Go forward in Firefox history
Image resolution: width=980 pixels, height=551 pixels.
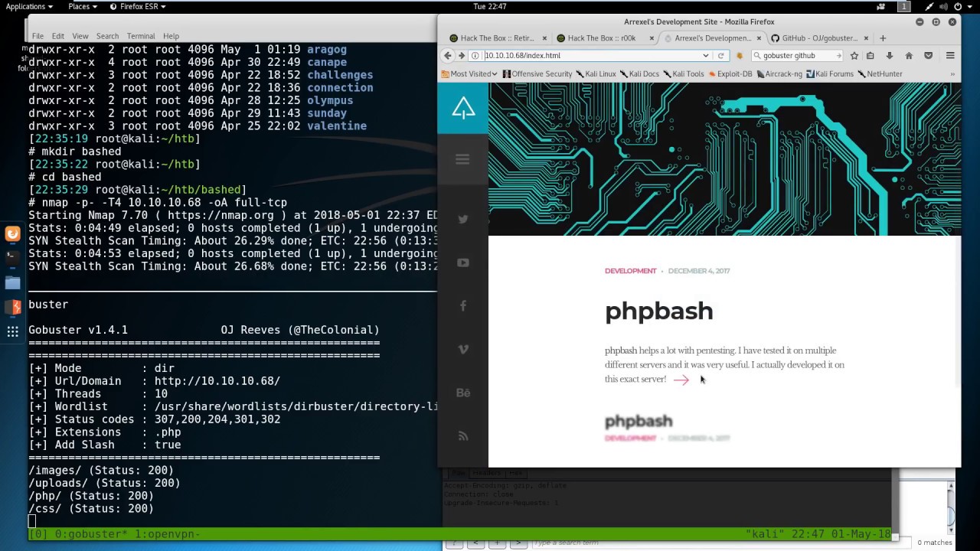tap(462, 55)
